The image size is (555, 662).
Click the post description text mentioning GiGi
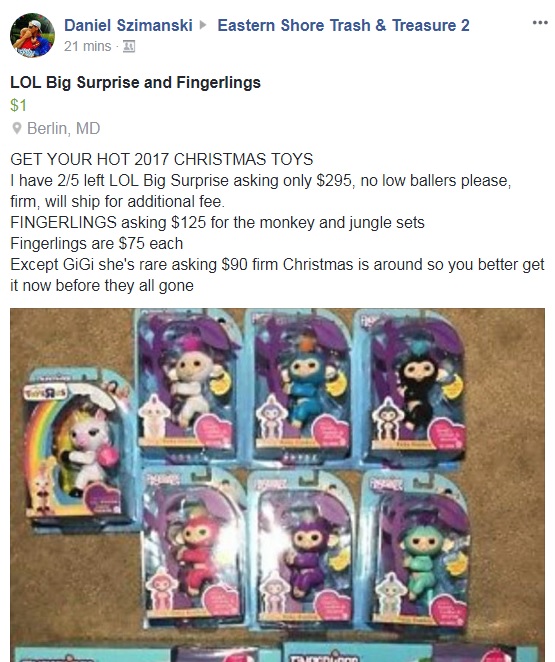tap(277, 275)
